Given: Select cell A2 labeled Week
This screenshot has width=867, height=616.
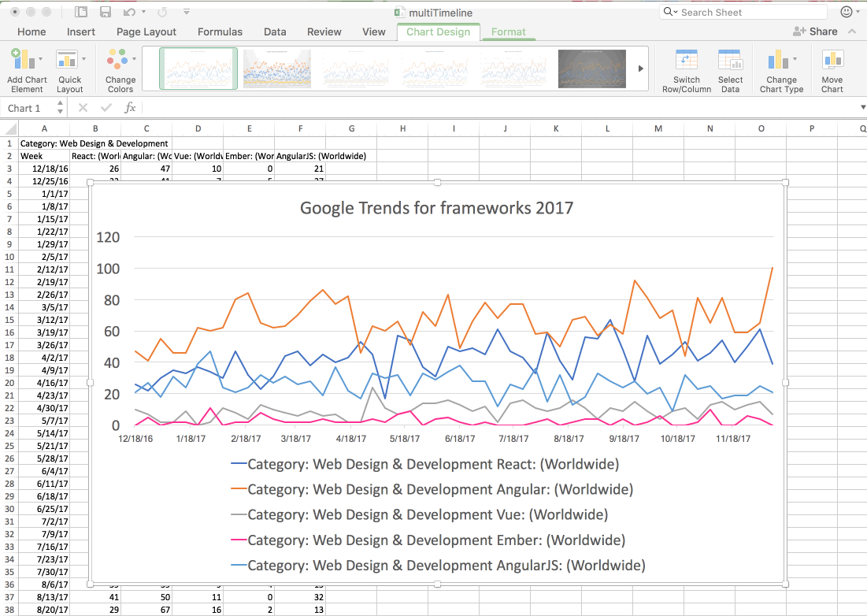Looking at the screenshot, I should point(44,156).
